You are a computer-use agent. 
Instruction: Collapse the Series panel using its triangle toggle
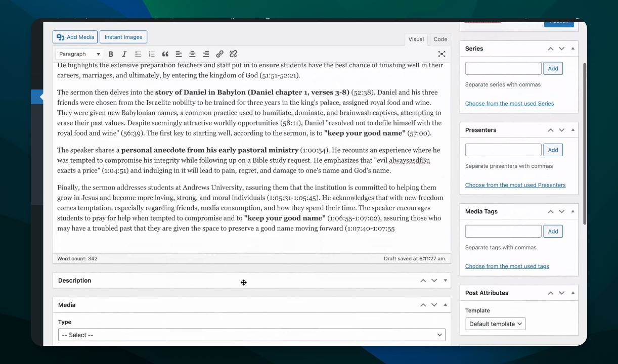pos(572,49)
